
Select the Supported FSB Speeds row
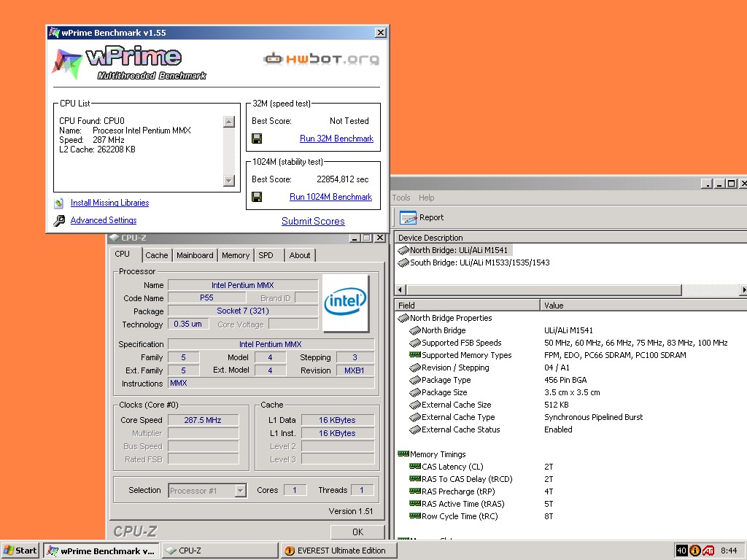570,343
